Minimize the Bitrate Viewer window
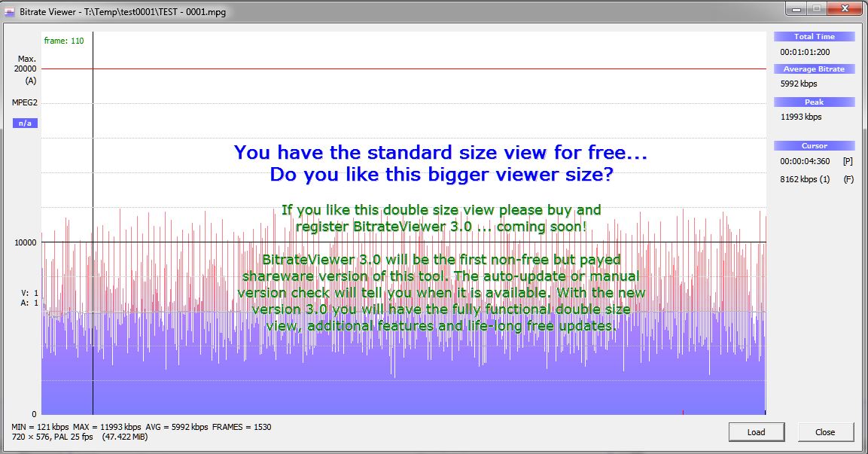The width and height of the screenshot is (868, 454). [x=797, y=10]
